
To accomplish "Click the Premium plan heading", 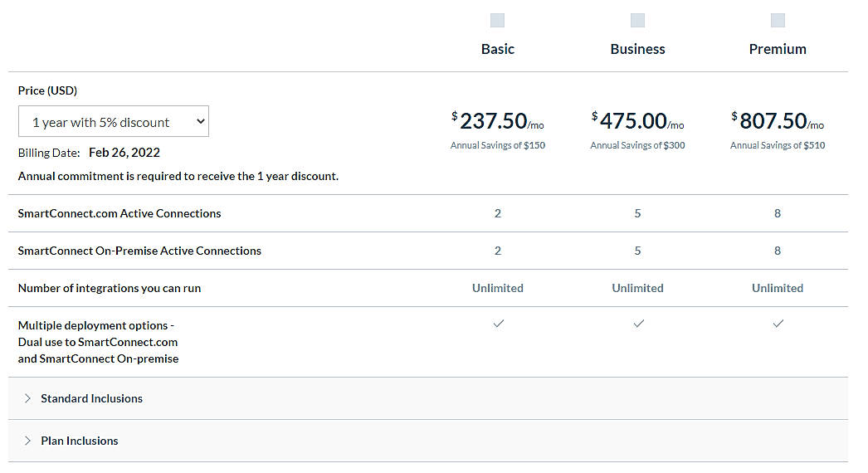I will pyautogui.click(x=778, y=49).
